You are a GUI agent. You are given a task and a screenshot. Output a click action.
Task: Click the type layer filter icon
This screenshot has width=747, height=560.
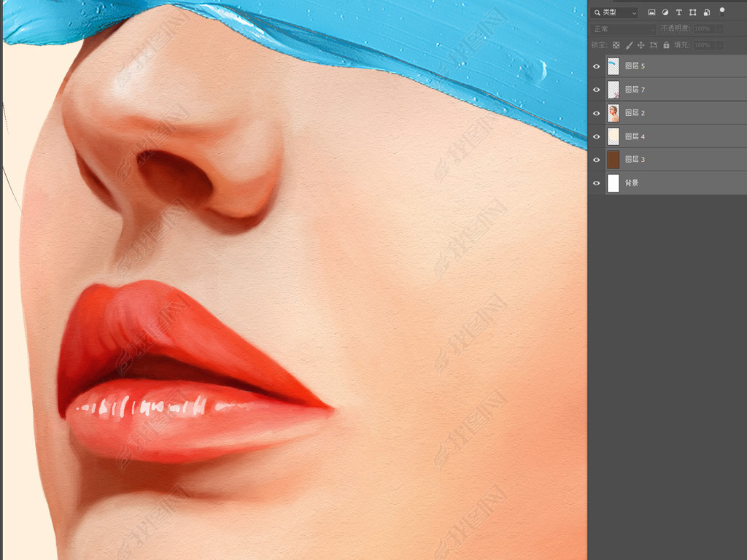(x=679, y=12)
